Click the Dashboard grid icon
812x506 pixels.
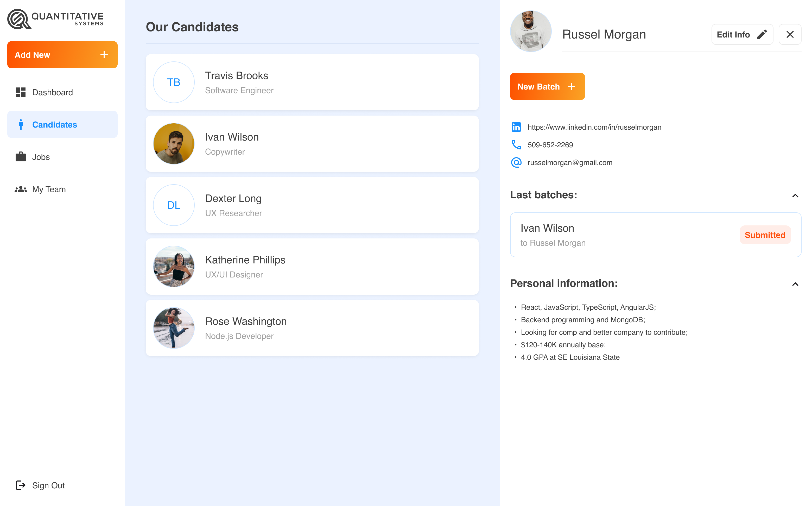coord(21,92)
